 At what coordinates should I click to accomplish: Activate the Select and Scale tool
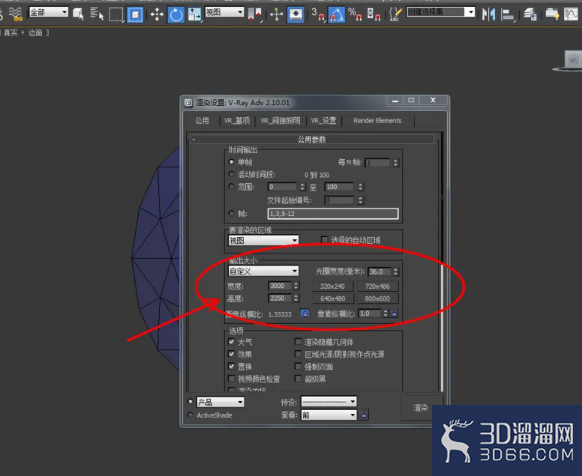(194, 15)
